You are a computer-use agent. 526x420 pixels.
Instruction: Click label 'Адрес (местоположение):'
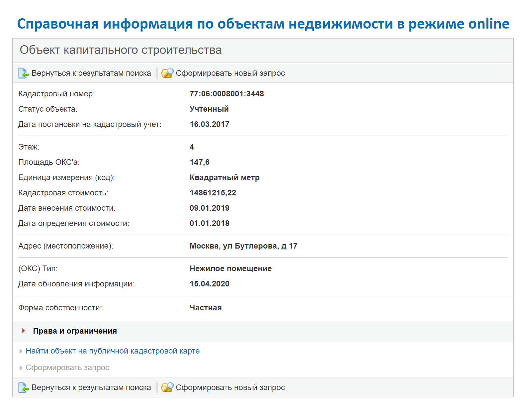click(x=66, y=246)
